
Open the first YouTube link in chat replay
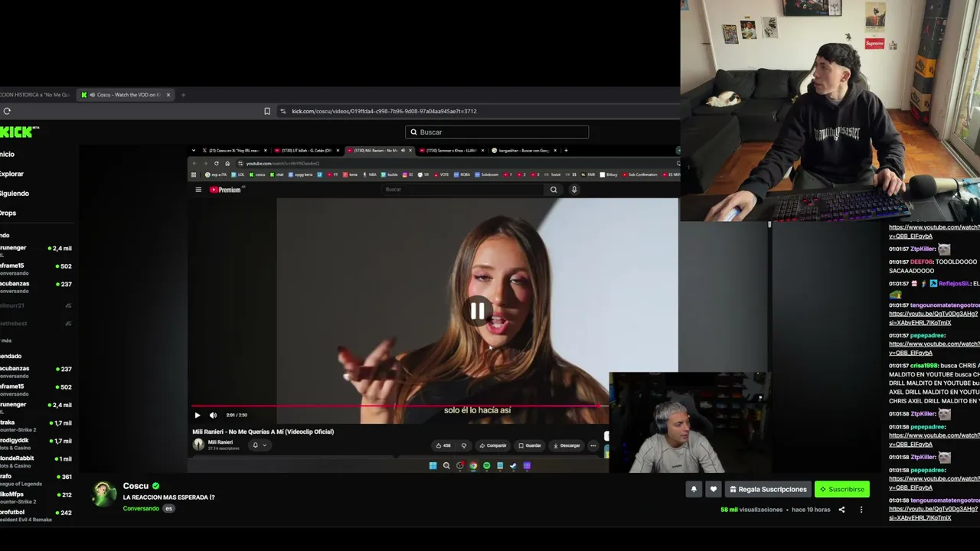pos(934,232)
